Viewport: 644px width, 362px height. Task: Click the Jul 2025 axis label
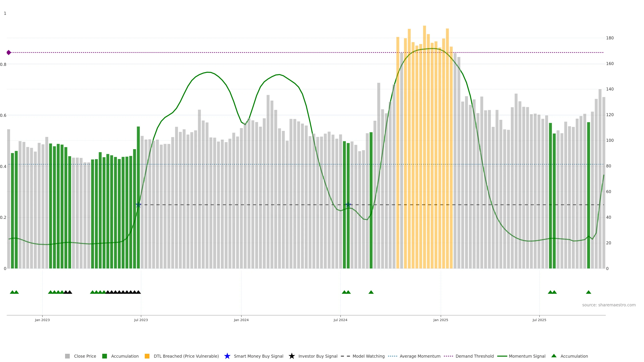click(539, 320)
